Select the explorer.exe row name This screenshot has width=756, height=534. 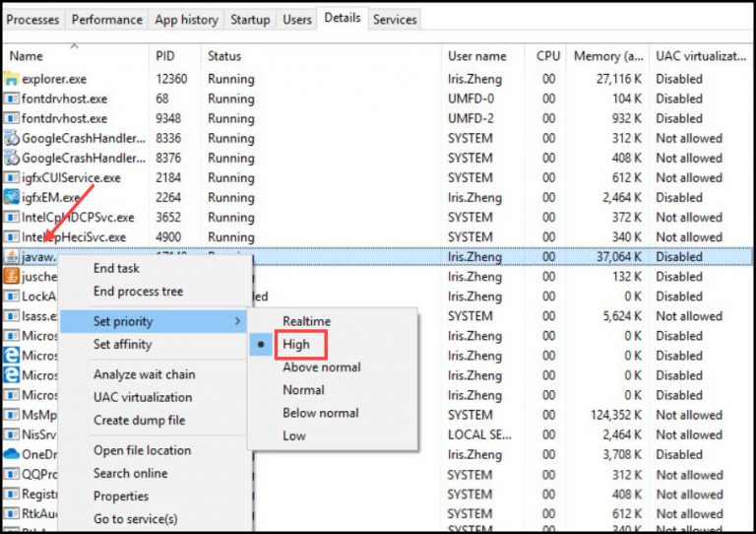pyautogui.click(x=54, y=79)
